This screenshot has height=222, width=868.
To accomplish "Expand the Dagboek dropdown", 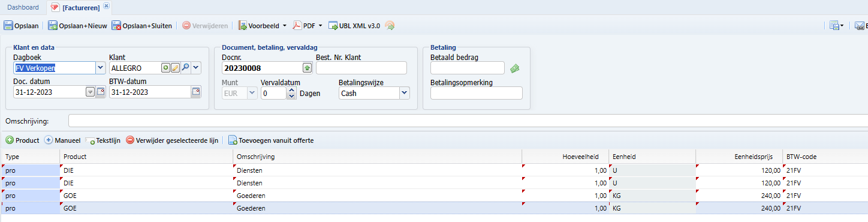I will (100, 68).
